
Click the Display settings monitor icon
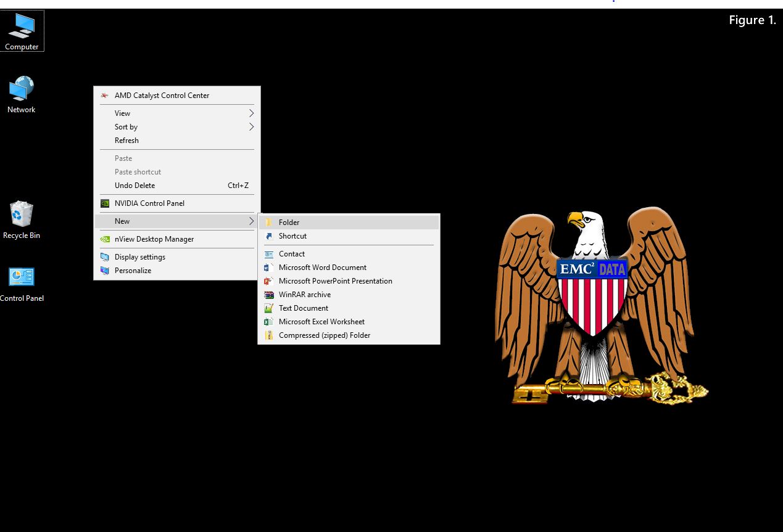coord(105,257)
